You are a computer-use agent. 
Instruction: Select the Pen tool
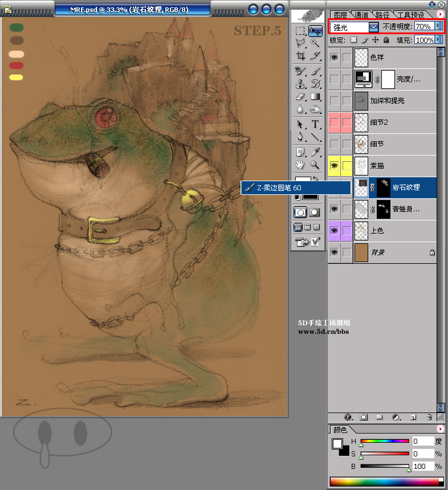(300, 137)
